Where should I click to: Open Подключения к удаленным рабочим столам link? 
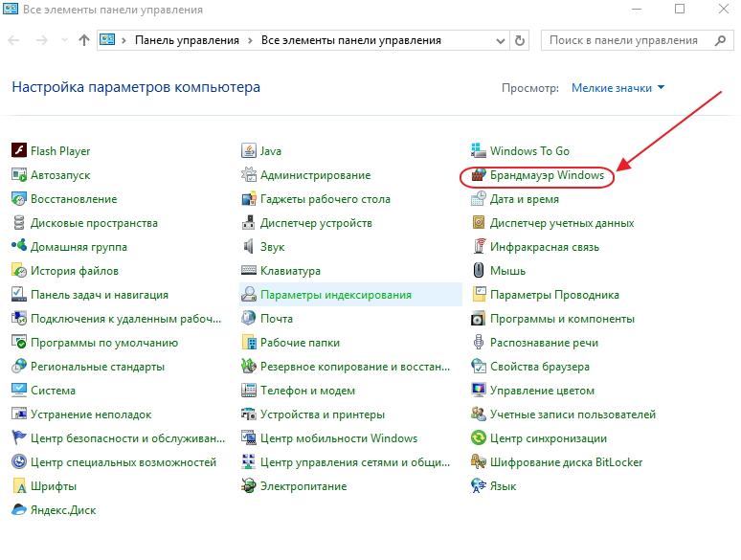(x=125, y=319)
